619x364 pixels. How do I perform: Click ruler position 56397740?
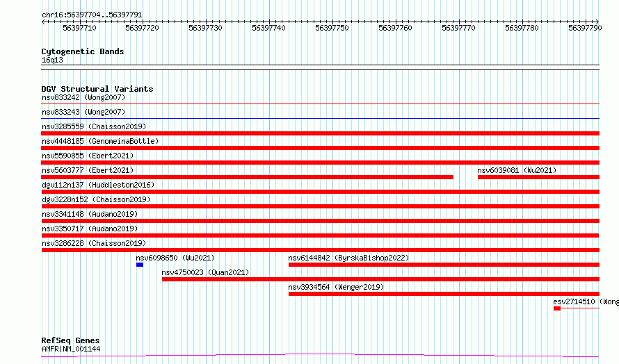268,28
